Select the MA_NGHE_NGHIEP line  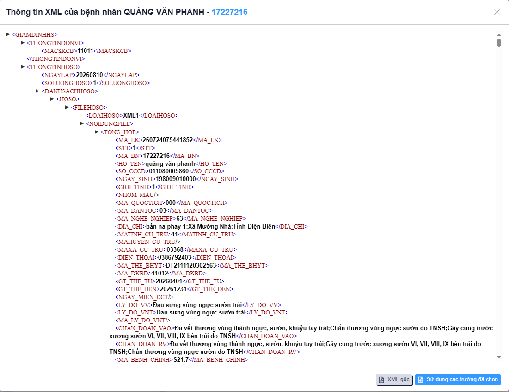click(180, 218)
